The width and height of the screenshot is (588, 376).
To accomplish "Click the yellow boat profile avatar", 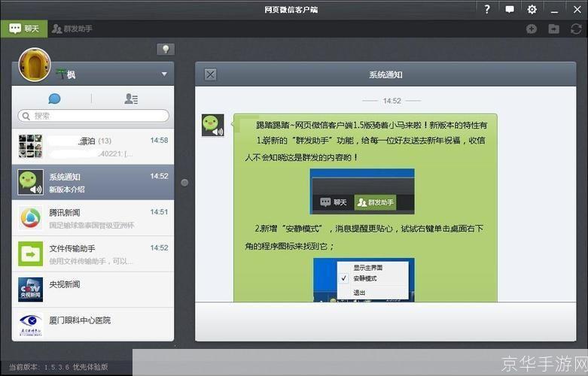I will pos(35,65).
